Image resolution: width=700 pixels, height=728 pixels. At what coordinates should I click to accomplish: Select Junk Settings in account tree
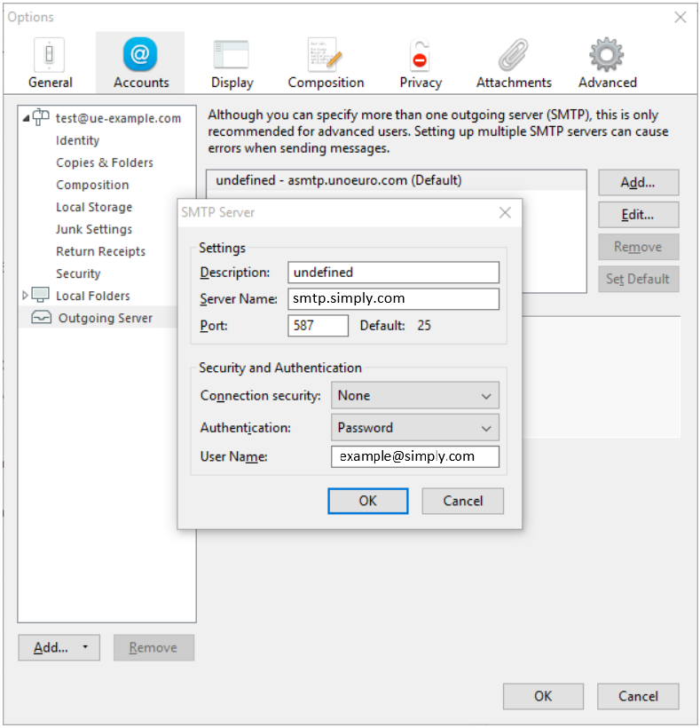coord(94,229)
